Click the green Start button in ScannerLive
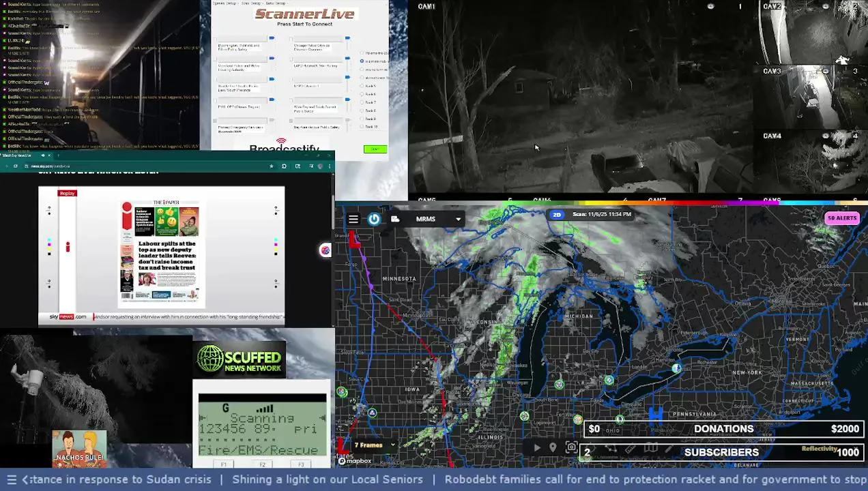This screenshot has width=868, height=491. [x=375, y=149]
